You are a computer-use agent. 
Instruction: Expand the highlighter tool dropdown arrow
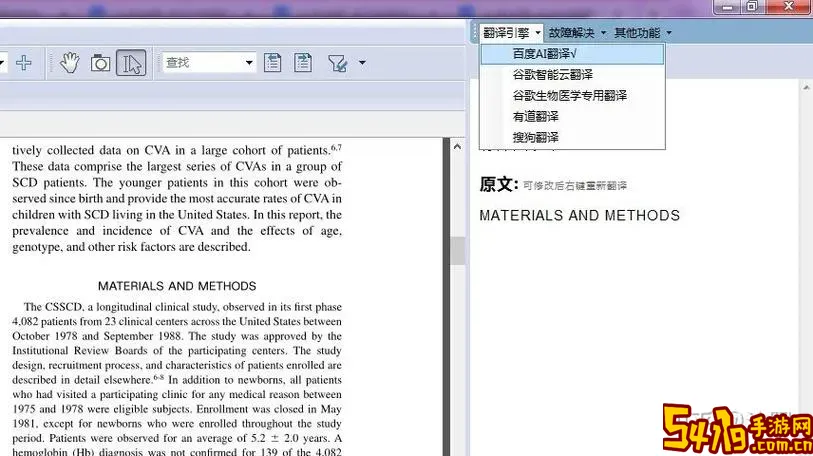pos(362,63)
